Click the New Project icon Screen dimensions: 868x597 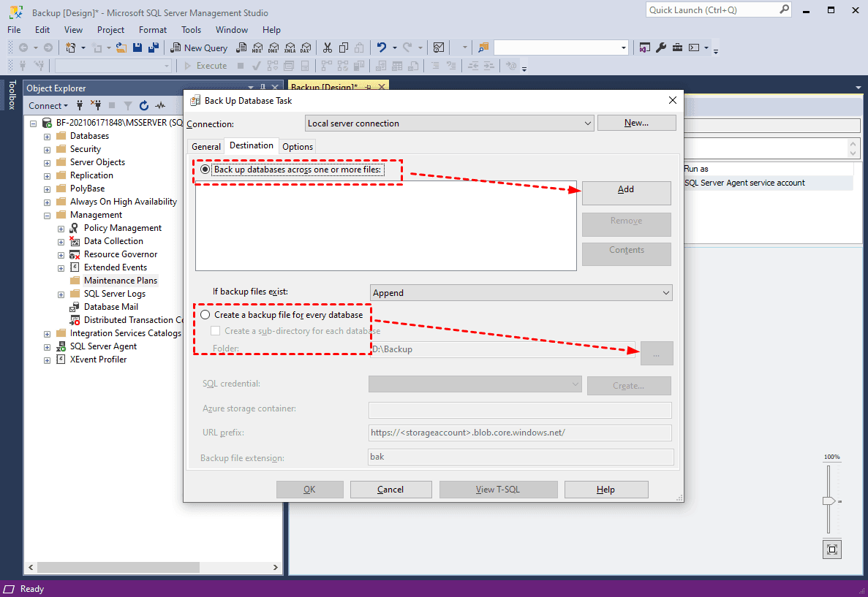pyautogui.click(x=70, y=47)
